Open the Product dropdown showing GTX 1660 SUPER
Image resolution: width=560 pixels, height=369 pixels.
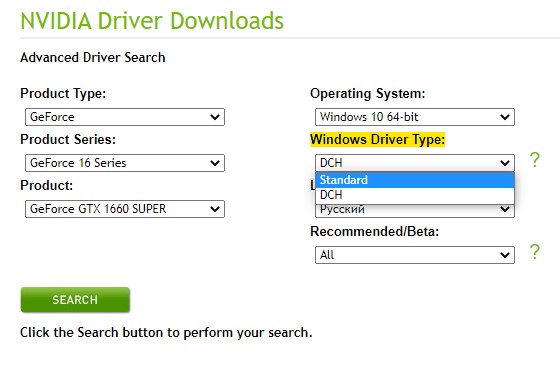pyautogui.click(x=125, y=209)
